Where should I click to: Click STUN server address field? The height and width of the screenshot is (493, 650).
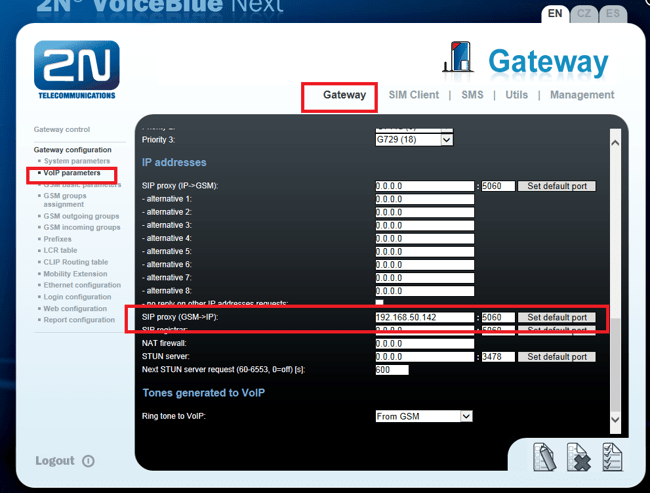point(424,357)
